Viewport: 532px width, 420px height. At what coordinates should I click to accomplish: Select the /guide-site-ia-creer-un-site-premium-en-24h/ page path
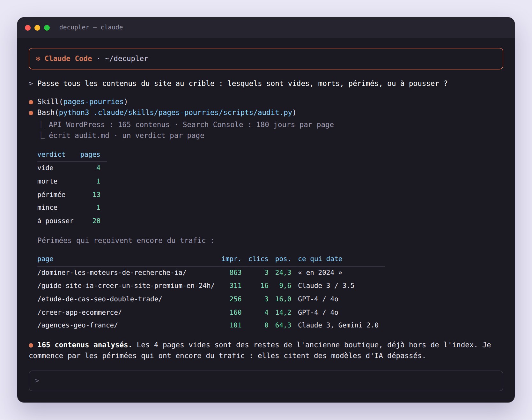tap(126, 286)
